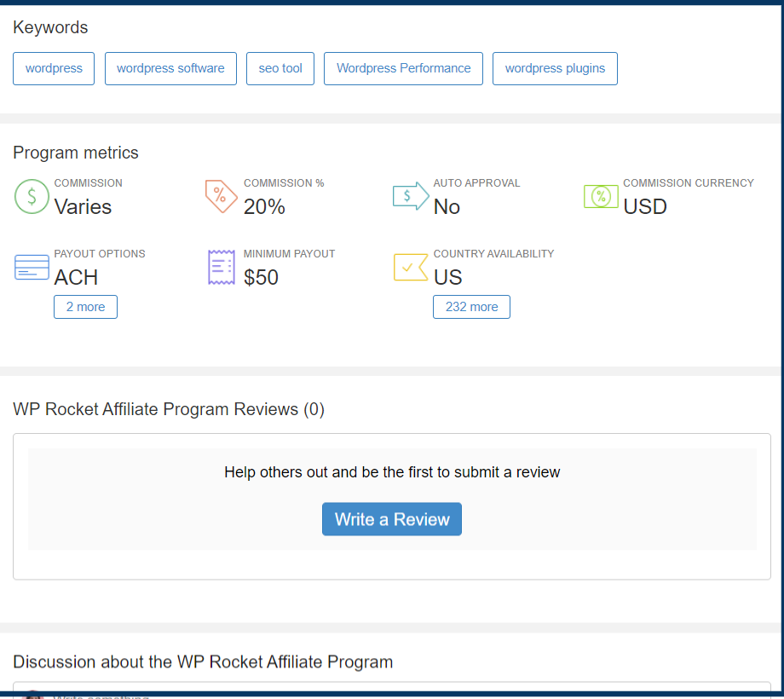Click the 'Varies' commission value
This screenshot has height=699, width=784.
pyautogui.click(x=83, y=206)
